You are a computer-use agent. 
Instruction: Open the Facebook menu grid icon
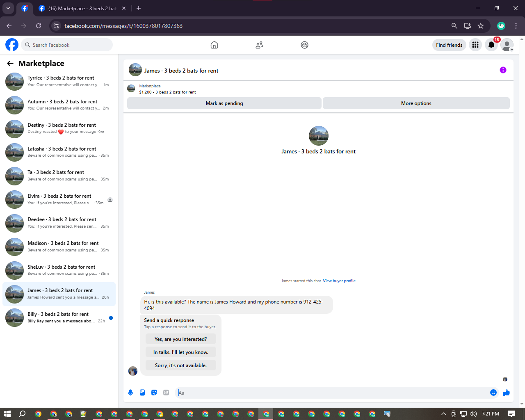[x=475, y=45]
